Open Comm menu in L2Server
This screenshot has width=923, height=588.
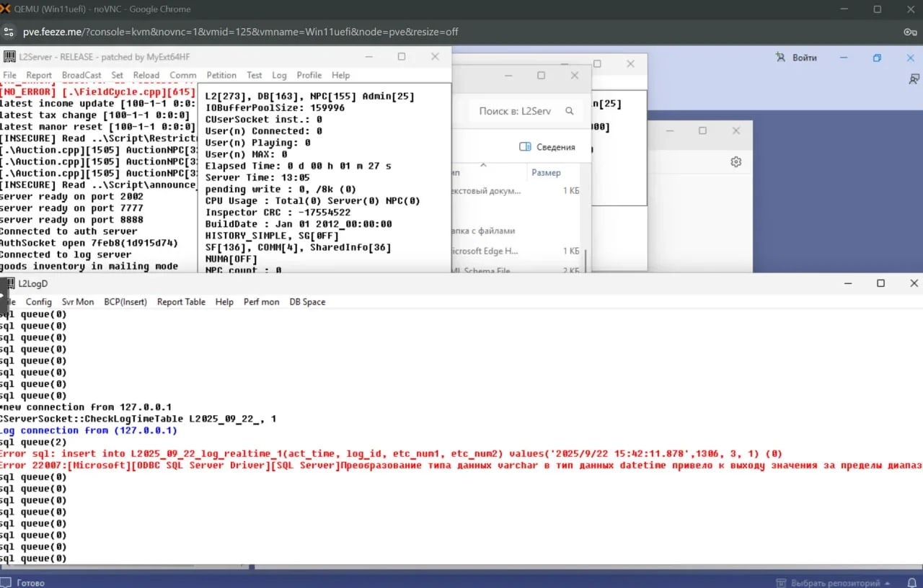coord(183,75)
